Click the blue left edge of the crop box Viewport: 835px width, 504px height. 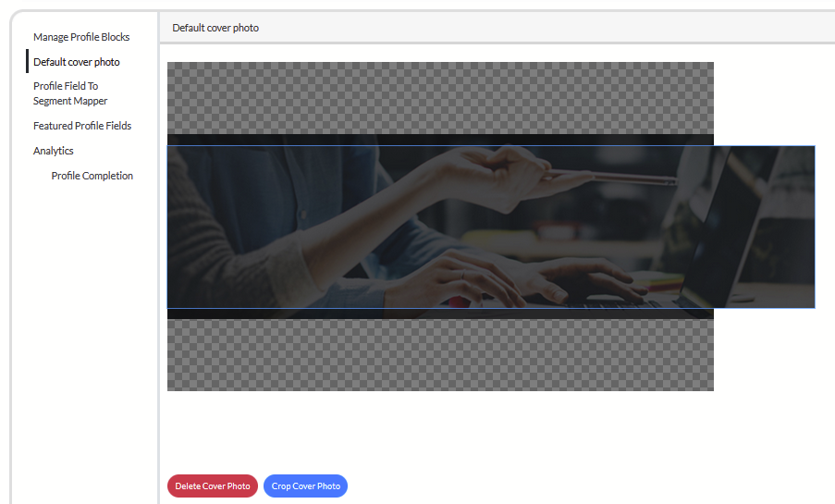(167, 227)
